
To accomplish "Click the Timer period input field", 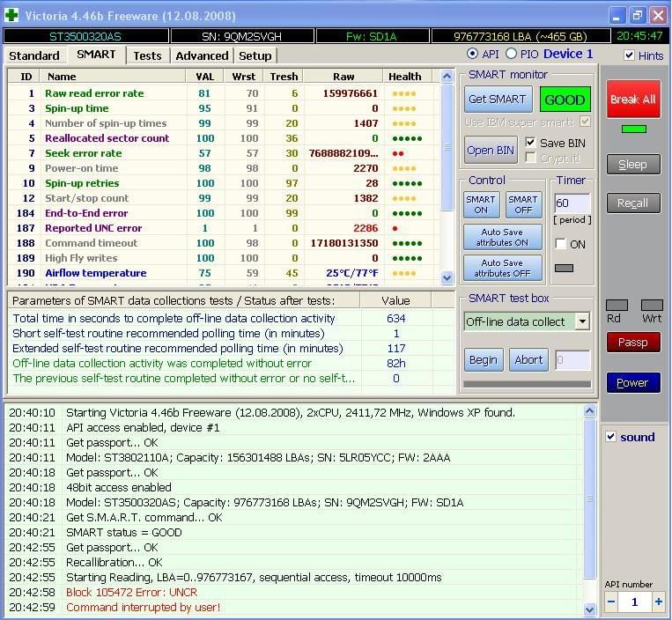I will pyautogui.click(x=572, y=203).
